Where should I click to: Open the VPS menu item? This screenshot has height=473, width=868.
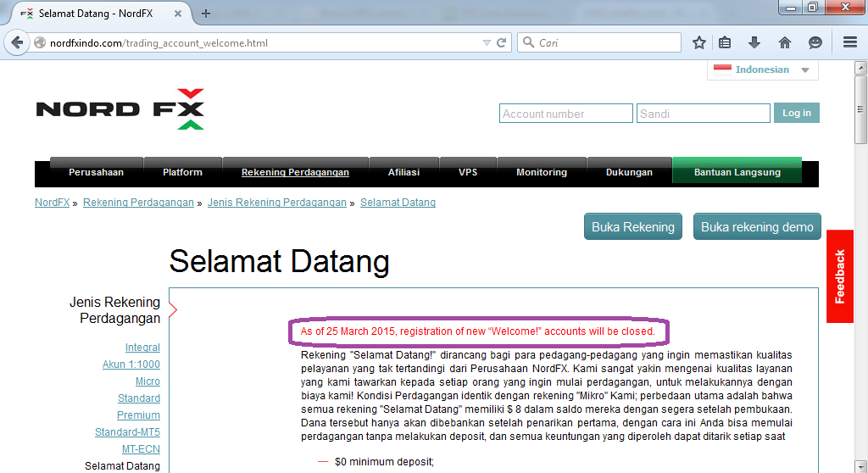pyautogui.click(x=468, y=172)
